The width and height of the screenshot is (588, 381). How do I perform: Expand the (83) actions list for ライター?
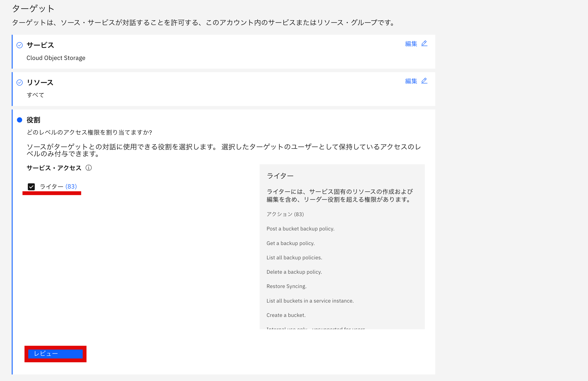[71, 187]
